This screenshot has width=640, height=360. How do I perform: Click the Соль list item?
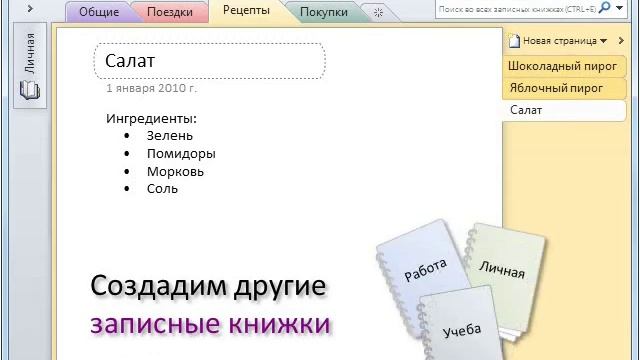coord(162,189)
